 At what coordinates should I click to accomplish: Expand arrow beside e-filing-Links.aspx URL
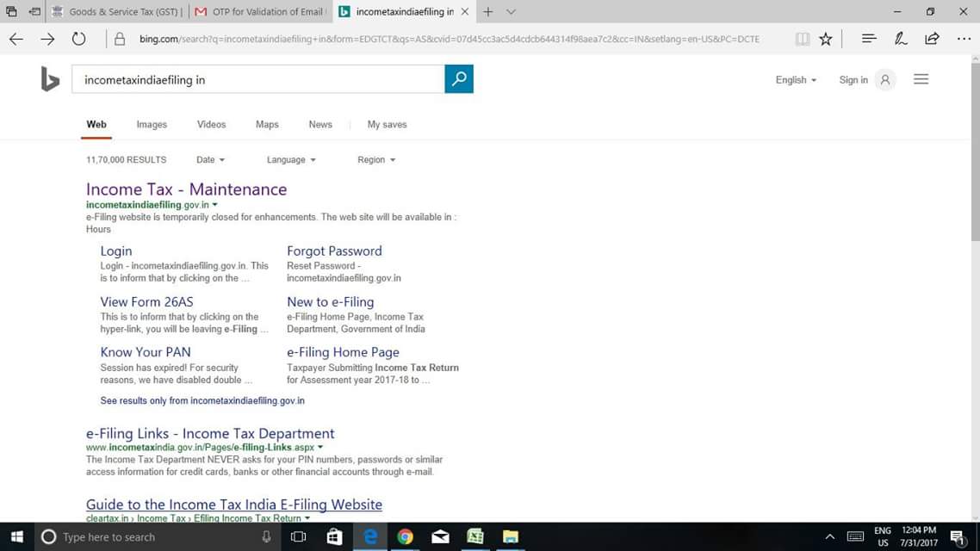tap(320, 448)
